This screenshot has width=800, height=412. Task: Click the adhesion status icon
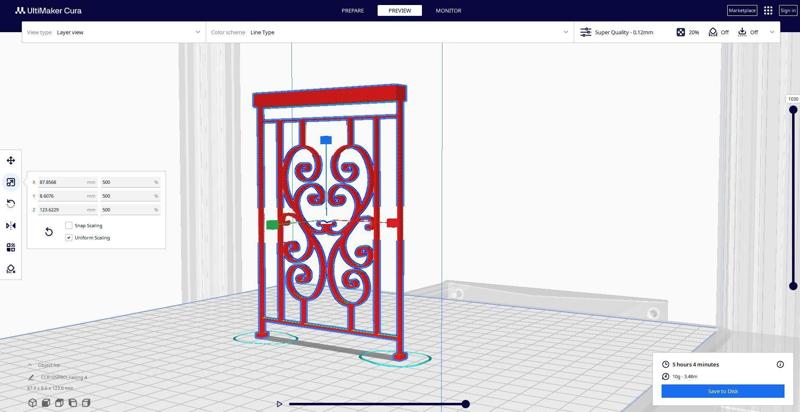point(742,32)
